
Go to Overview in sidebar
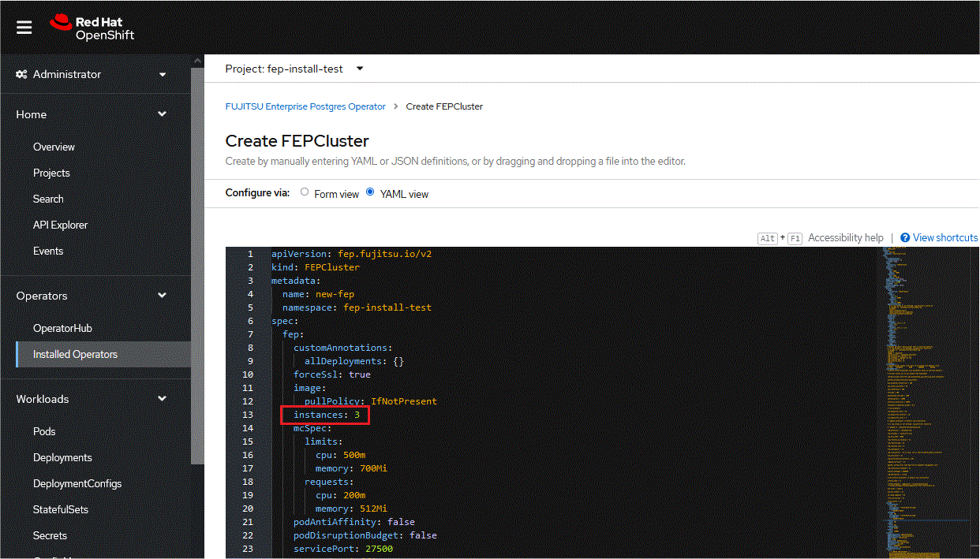54,147
